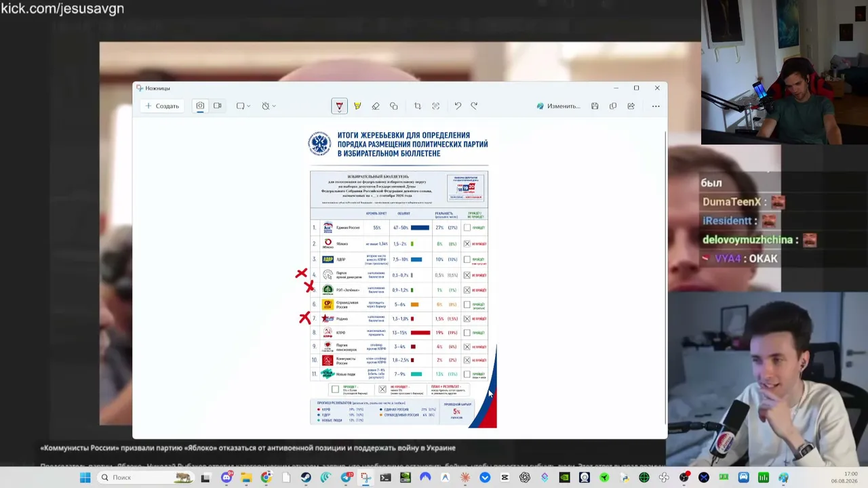Click the Snipping Tool taskbar icon
The width and height of the screenshot is (868, 488).
point(366,478)
